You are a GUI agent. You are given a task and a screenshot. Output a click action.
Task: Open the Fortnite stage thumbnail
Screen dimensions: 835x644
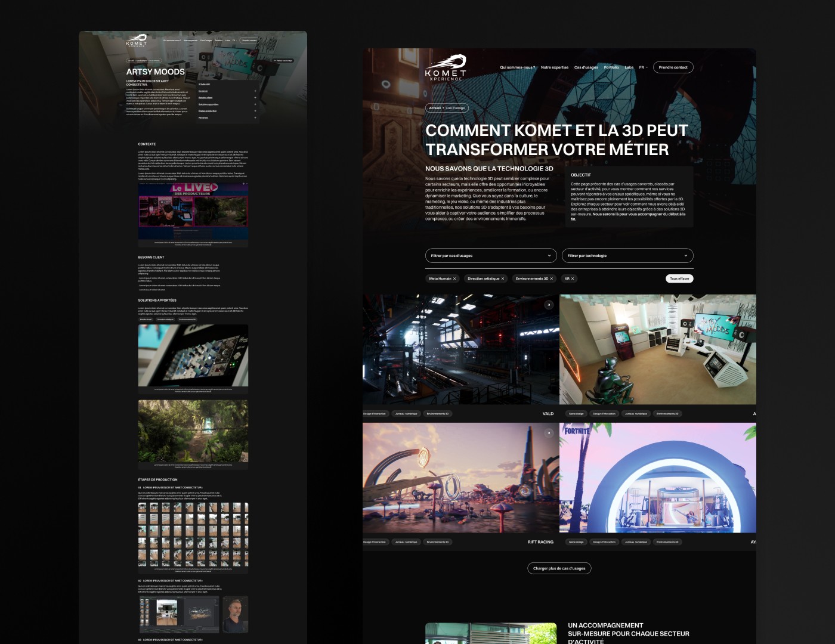click(658, 478)
